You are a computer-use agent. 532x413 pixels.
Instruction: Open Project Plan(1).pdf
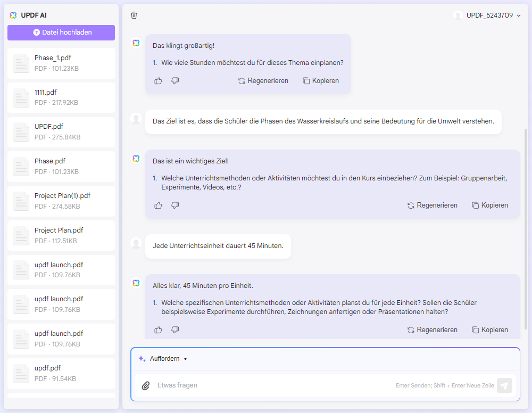(61, 201)
